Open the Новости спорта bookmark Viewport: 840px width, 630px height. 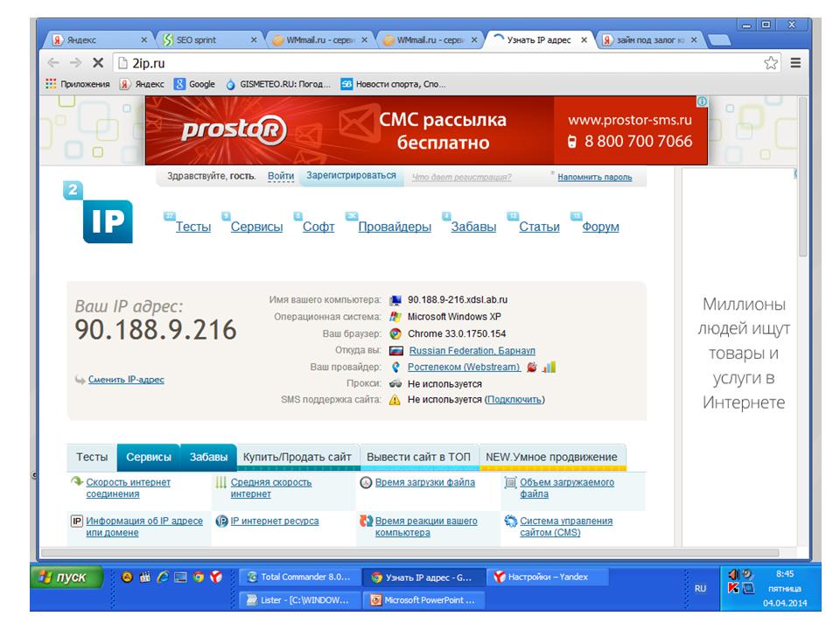[394, 84]
